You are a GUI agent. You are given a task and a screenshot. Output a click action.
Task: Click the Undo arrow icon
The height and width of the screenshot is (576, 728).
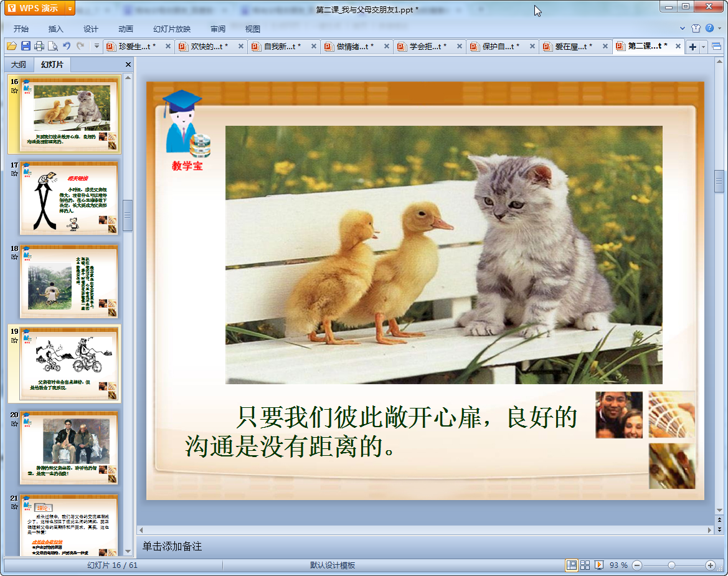click(x=67, y=46)
